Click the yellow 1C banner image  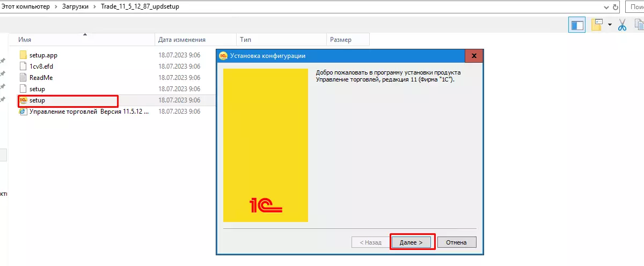pyautogui.click(x=266, y=145)
